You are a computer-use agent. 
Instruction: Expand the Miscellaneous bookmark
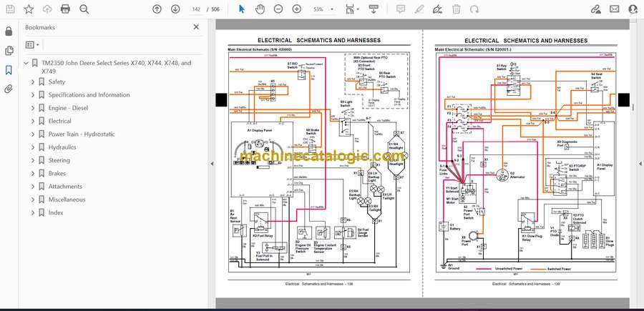click(x=33, y=199)
